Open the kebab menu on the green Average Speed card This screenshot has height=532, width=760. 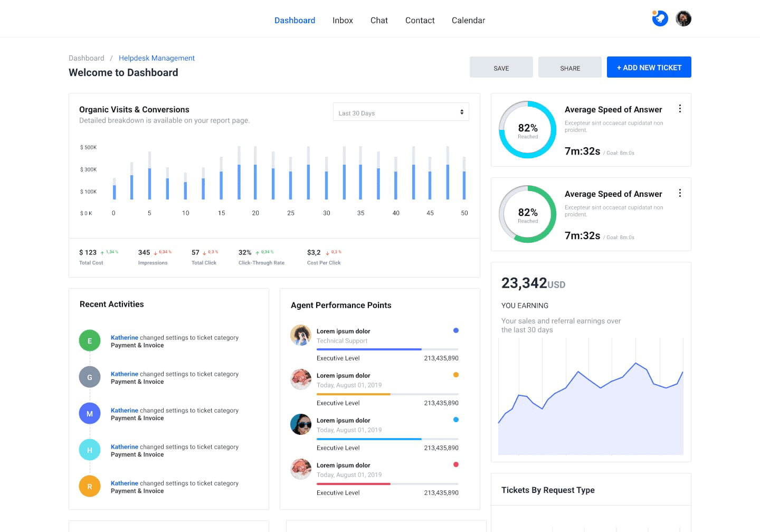point(680,193)
